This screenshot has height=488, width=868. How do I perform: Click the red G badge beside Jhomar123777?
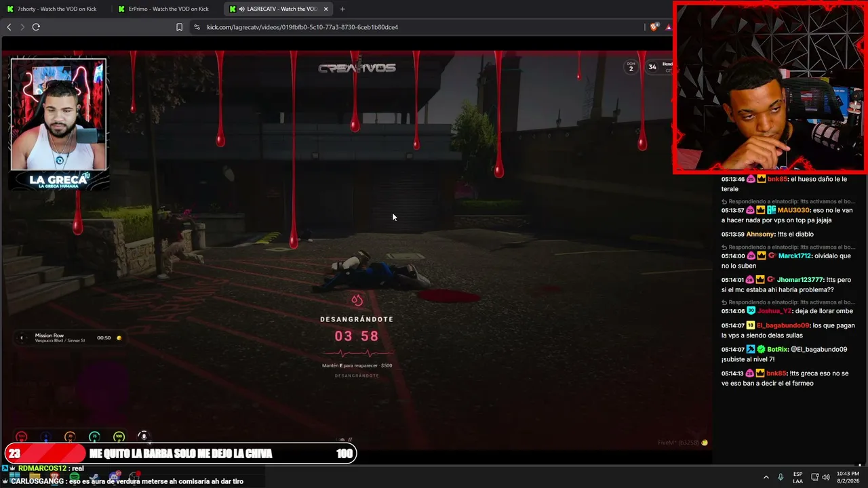(x=772, y=279)
